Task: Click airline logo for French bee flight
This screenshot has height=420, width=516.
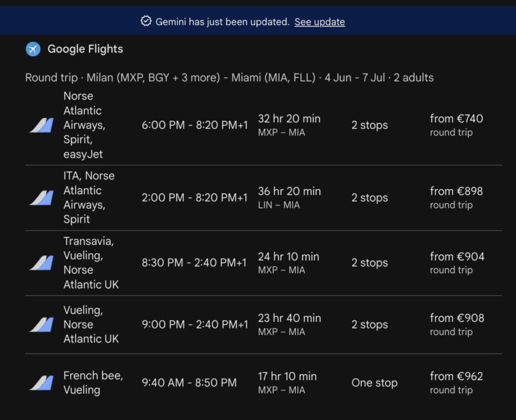Action: (41, 383)
